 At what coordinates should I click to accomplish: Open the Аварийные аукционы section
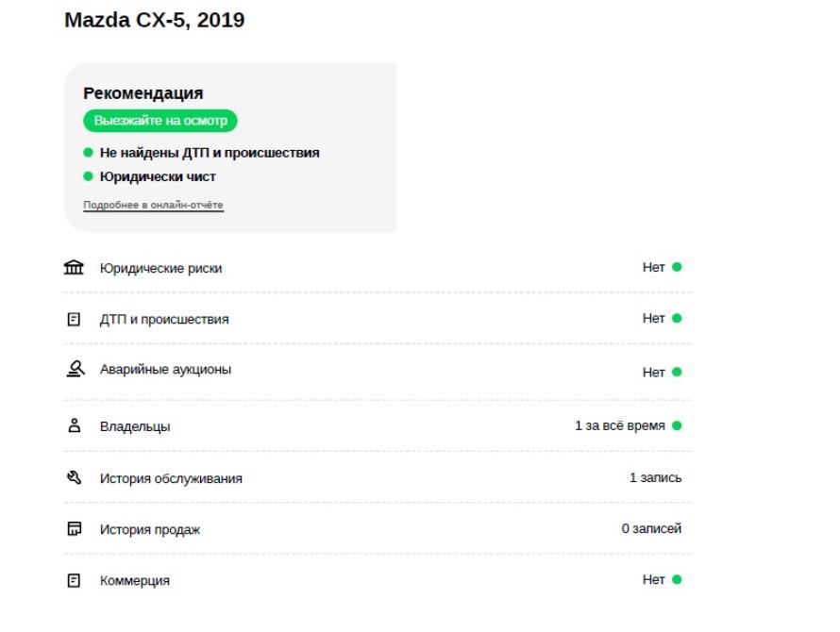pos(378,371)
